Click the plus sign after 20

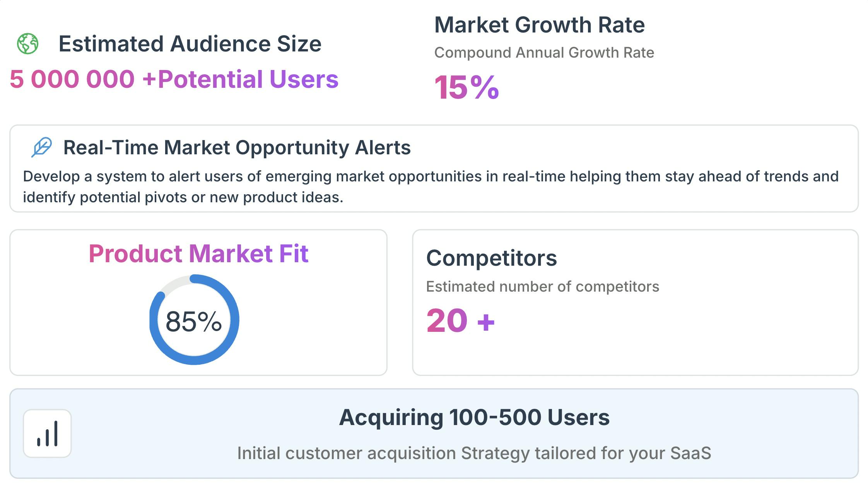coord(486,322)
